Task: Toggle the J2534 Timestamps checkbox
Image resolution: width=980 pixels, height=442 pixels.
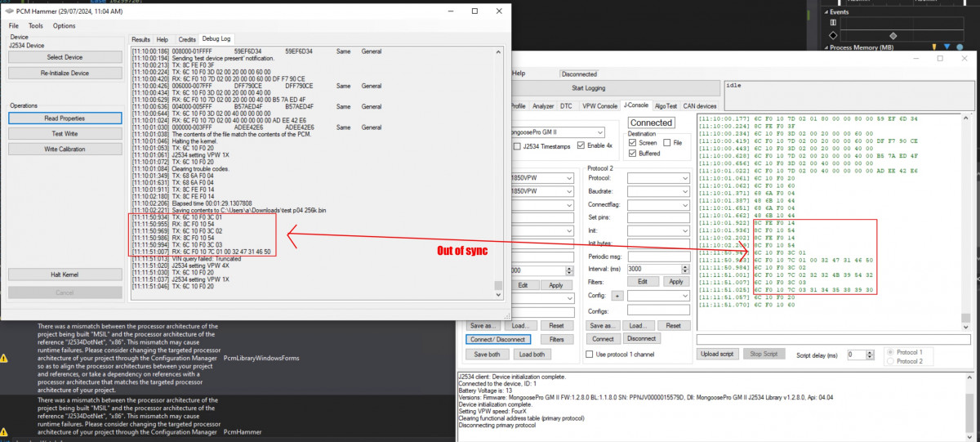Action: click(517, 146)
